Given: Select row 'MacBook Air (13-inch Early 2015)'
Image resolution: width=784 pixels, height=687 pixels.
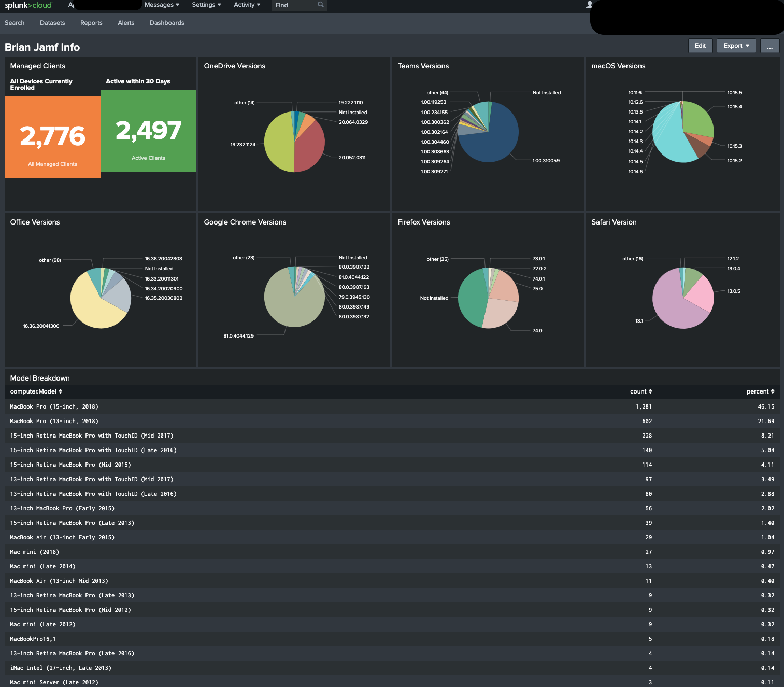Looking at the screenshot, I should point(392,537).
